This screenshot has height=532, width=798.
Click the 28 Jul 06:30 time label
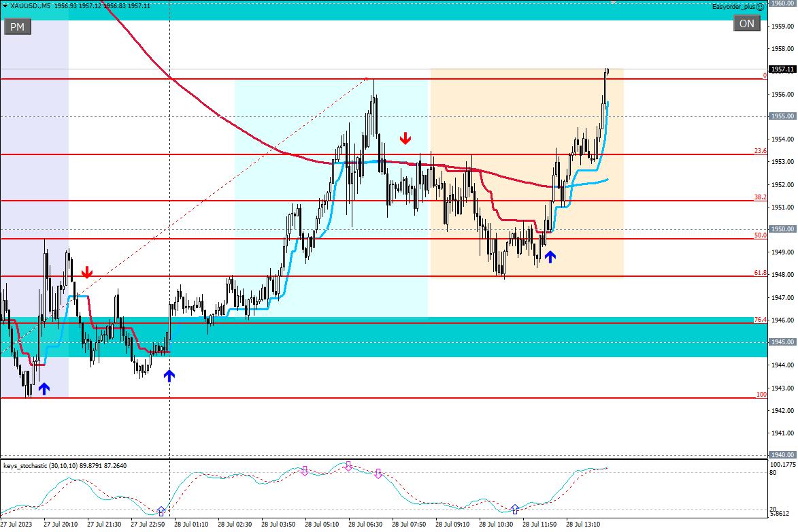pos(365,525)
